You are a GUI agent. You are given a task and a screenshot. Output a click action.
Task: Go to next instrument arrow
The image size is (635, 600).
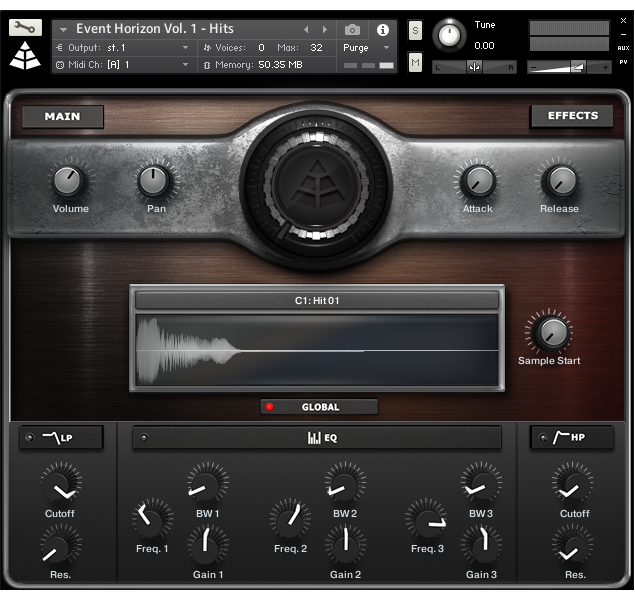324,30
